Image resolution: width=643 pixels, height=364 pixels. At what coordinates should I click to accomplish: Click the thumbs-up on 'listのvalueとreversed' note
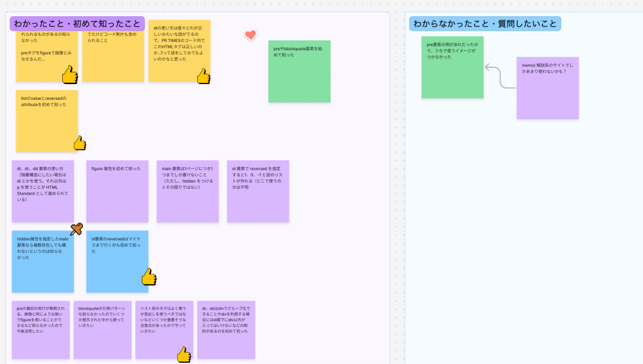(x=79, y=143)
